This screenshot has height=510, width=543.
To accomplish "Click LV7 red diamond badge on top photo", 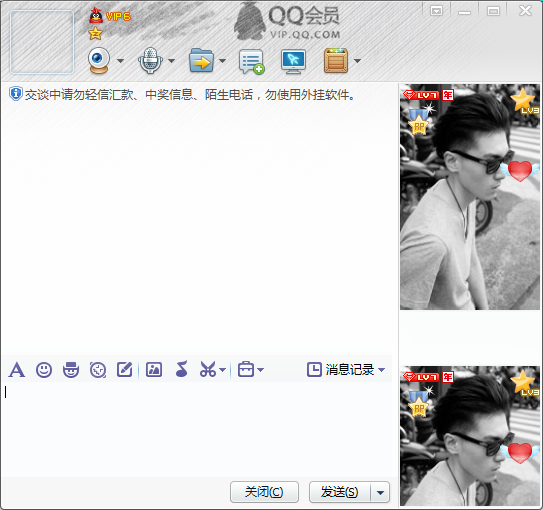I will click(421, 95).
